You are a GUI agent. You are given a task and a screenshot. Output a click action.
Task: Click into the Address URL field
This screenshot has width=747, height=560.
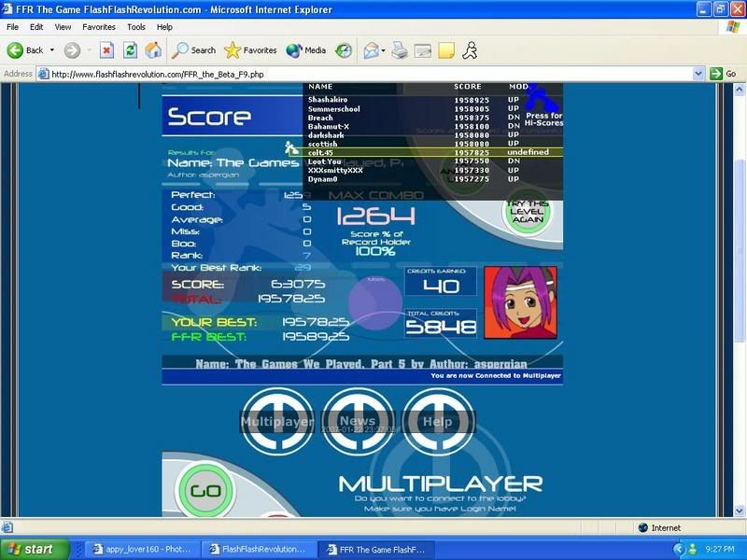click(365, 74)
